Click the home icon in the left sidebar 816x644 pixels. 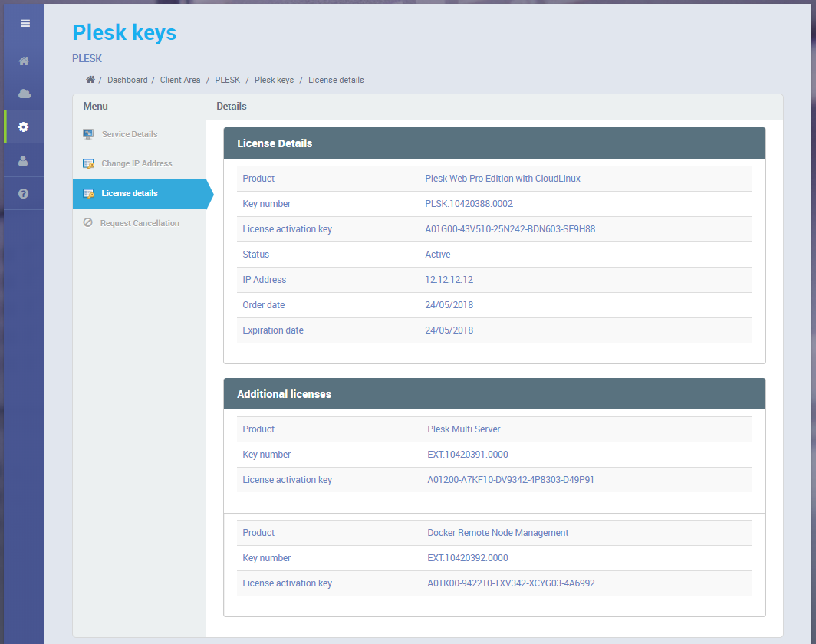pyautogui.click(x=24, y=61)
